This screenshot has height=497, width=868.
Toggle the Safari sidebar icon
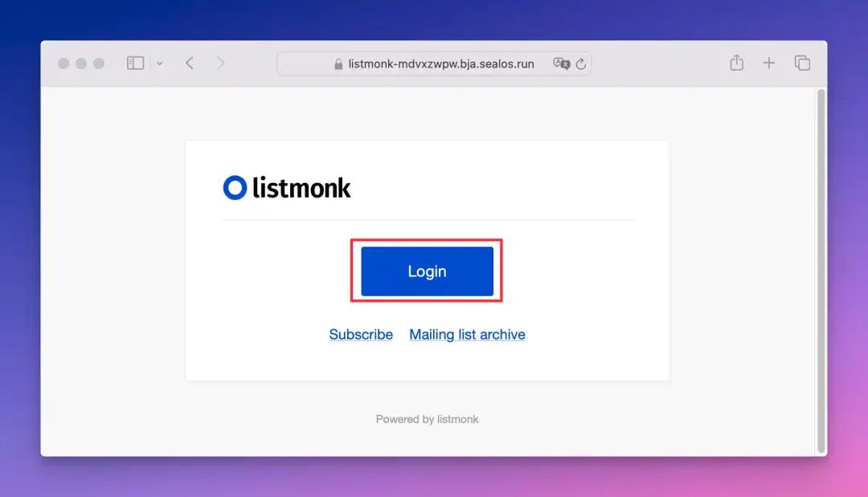point(136,63)
